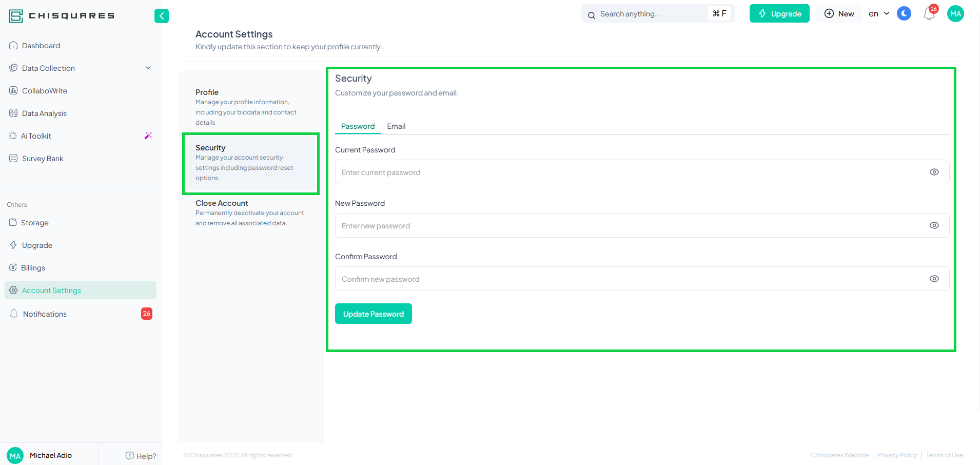This screenshot has width=980, height=465.
Task: Click the search magnifier icon
Action: 592,15
